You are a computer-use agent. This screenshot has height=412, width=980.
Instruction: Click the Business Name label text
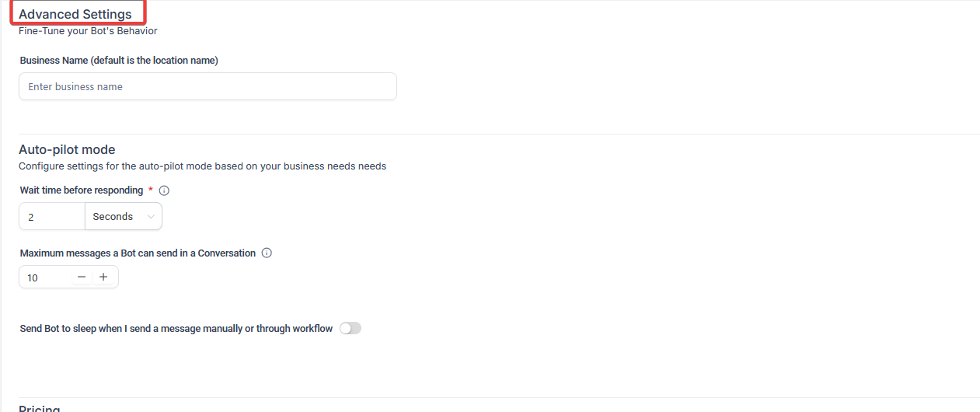point(119,61)
